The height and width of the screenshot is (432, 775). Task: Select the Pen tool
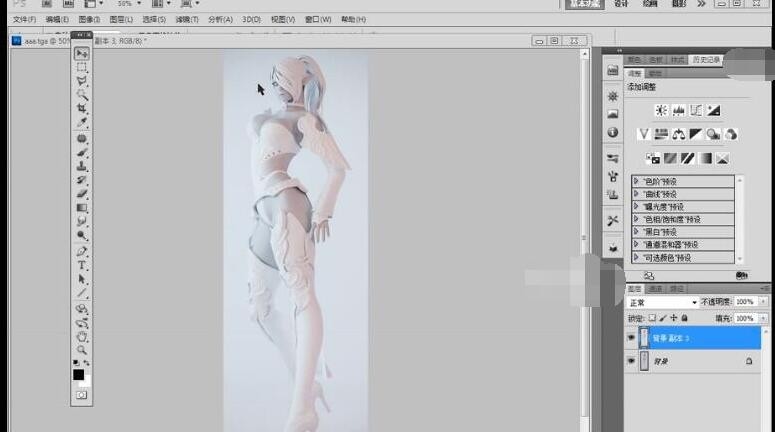click(82, 252)
